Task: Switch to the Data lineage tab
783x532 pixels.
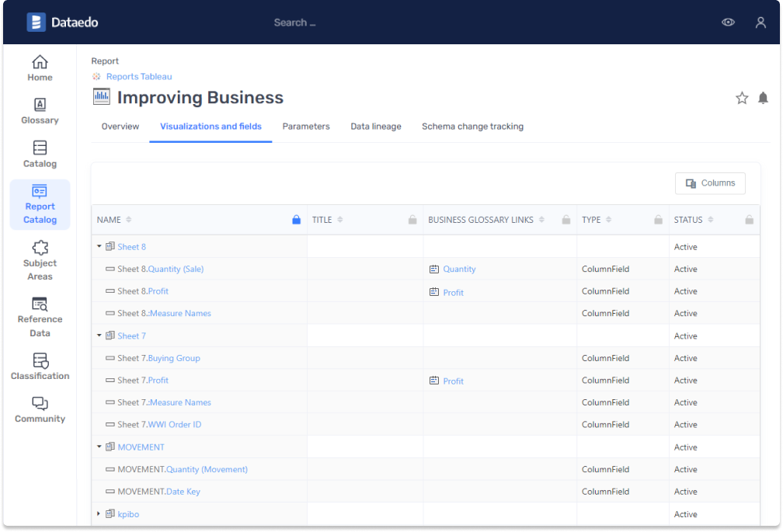Action: 375,127
